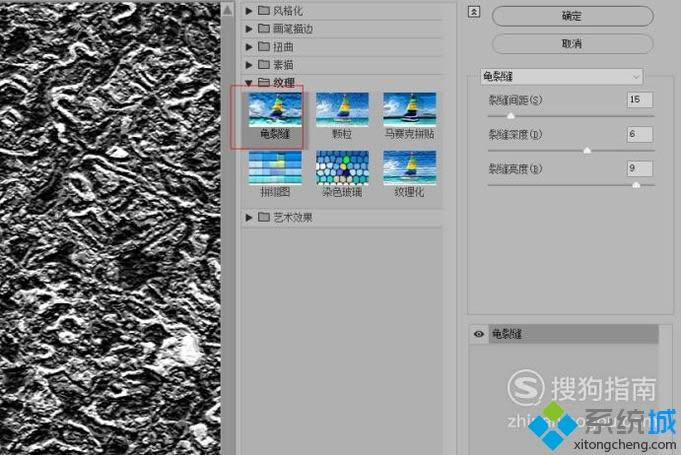Click the preview scrollbar up arrow
Image resolution: width=681 pixels, height=455 pixels.
(228, 10)
